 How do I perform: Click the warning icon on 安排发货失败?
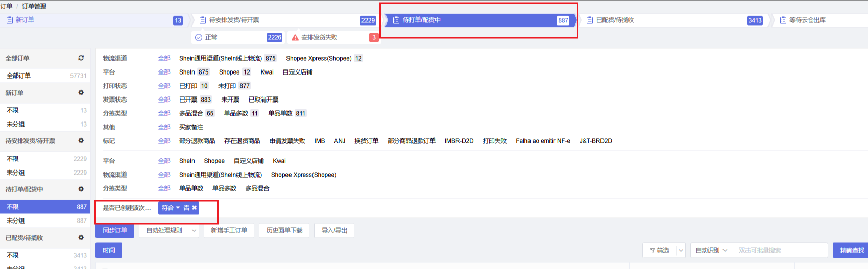295,37
